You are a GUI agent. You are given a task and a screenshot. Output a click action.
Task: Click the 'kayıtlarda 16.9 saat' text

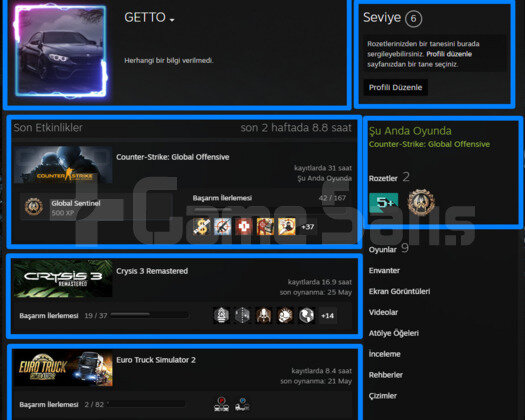(x=320, y=282)
